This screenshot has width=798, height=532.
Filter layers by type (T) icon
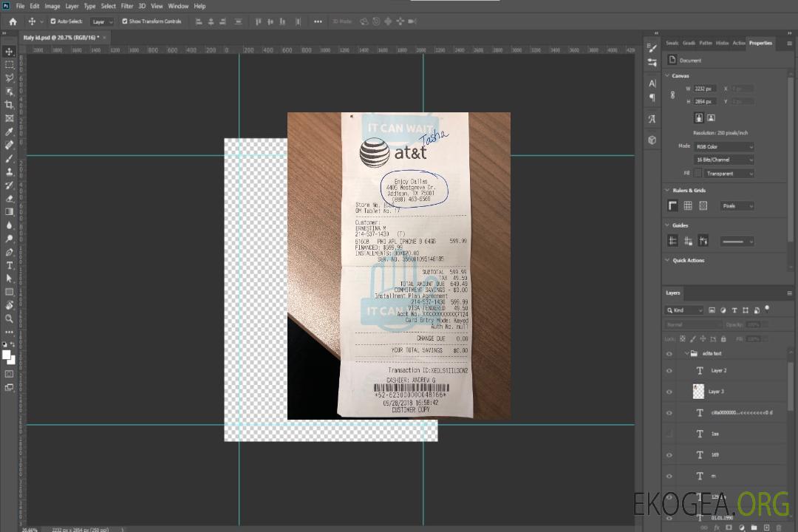coord(734,310)
